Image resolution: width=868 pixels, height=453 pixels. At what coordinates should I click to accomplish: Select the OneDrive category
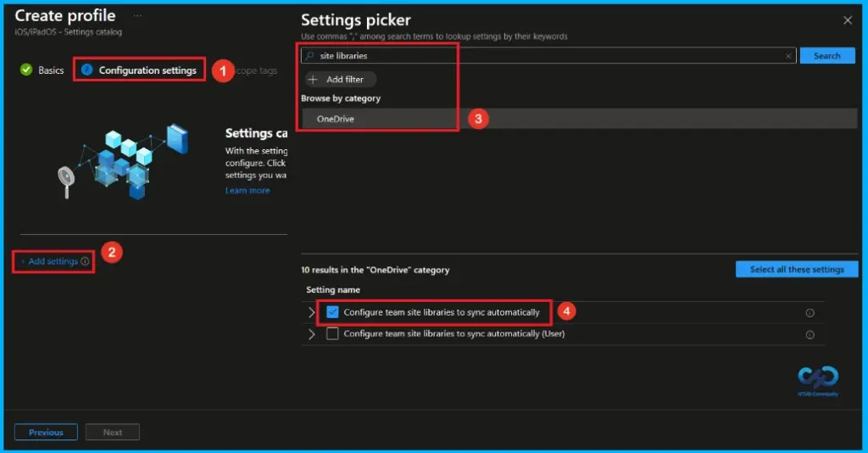tap(579, 119)
